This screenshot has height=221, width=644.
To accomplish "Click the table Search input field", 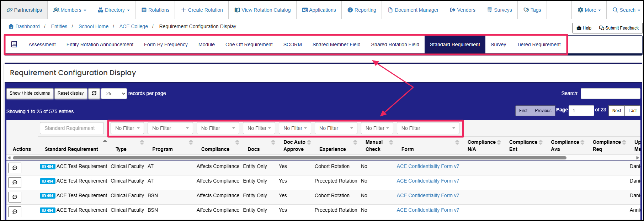I will coord(610,94).
